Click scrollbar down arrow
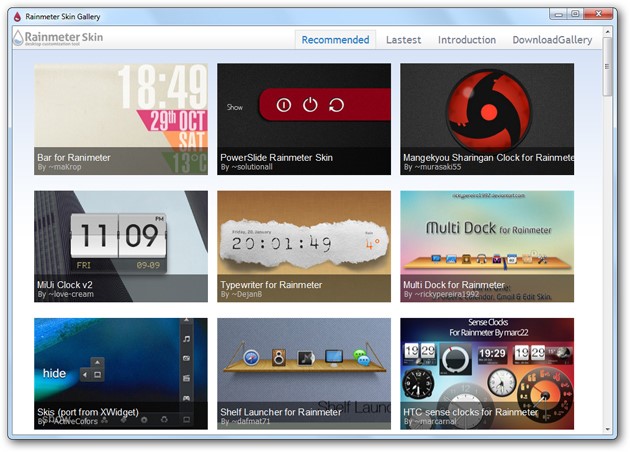 tap(608, 429)
